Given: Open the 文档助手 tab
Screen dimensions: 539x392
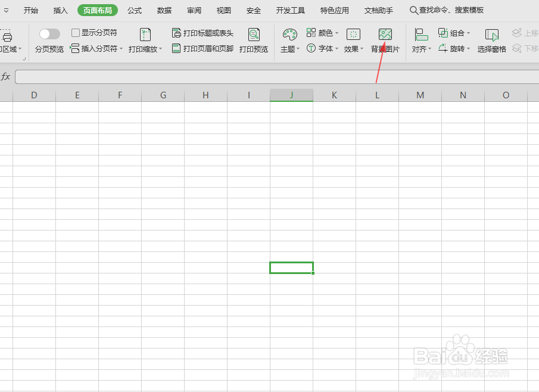Looking at the screenshot, I should click(x=378, y=10).
